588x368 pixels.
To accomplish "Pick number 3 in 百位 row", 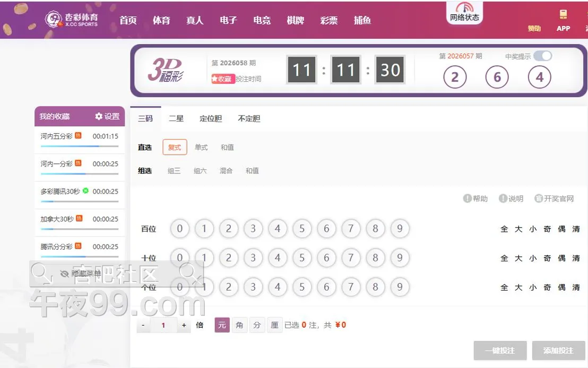I will 253,229.
